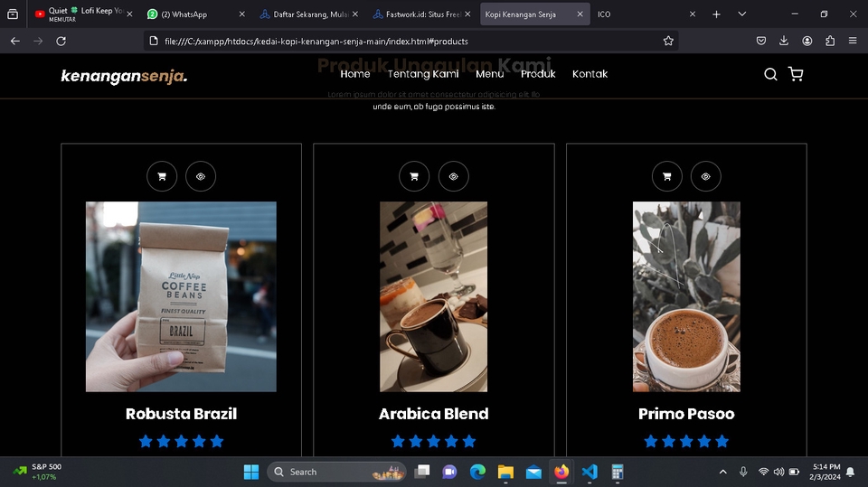Open a new browser tab

[716, 14]
